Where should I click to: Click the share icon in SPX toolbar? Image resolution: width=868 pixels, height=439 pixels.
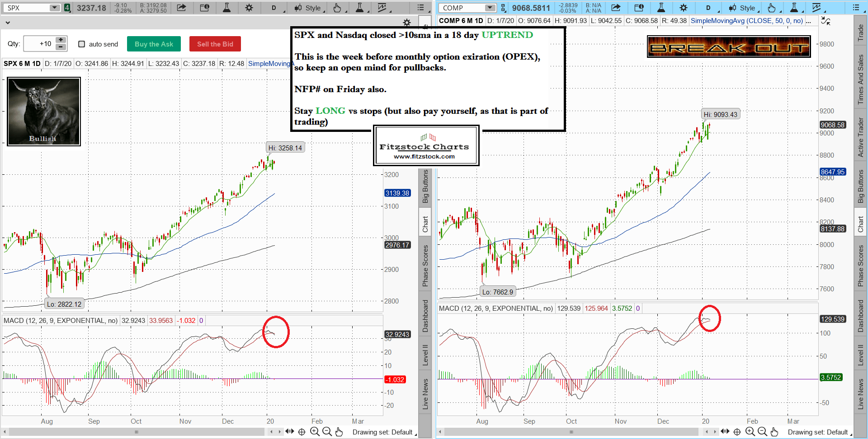[x=181, y=8]
